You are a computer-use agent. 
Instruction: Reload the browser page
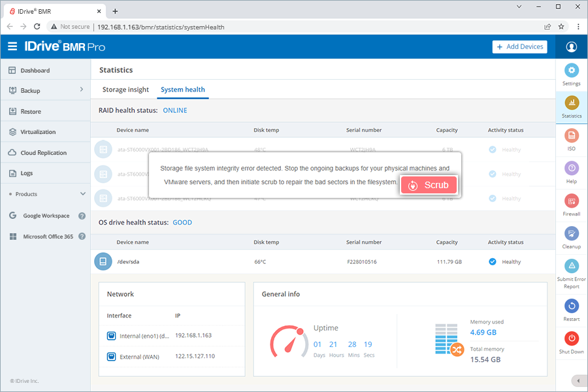[37, 27]
